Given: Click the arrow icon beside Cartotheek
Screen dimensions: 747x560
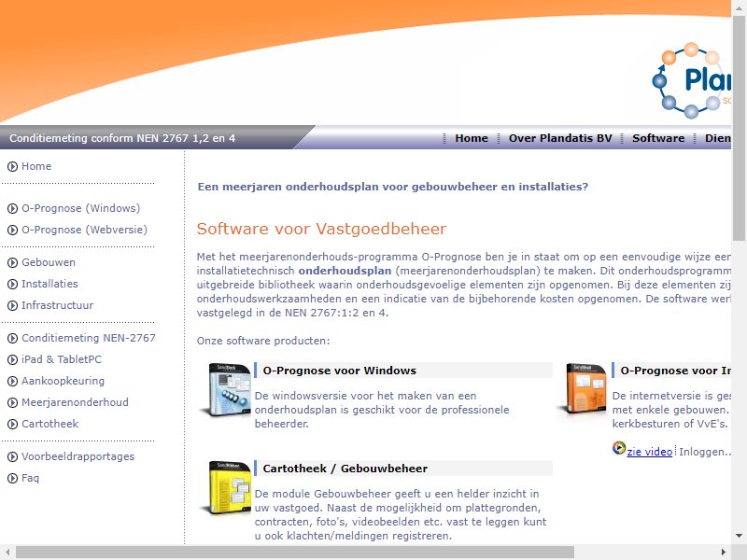Looking at the screenshot, I should coord(12,424).
